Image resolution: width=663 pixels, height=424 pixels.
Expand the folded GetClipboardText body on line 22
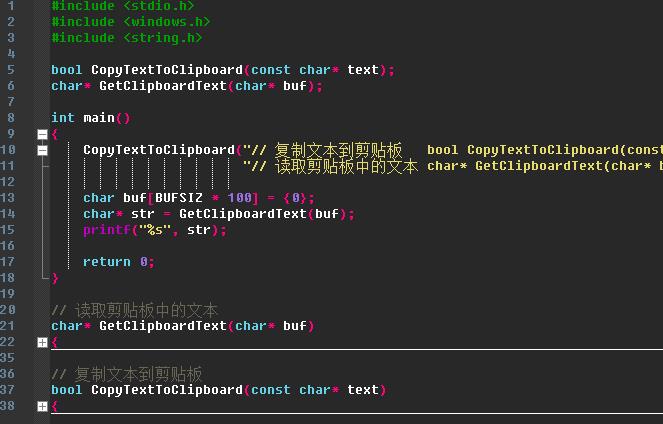click(42, 342)
